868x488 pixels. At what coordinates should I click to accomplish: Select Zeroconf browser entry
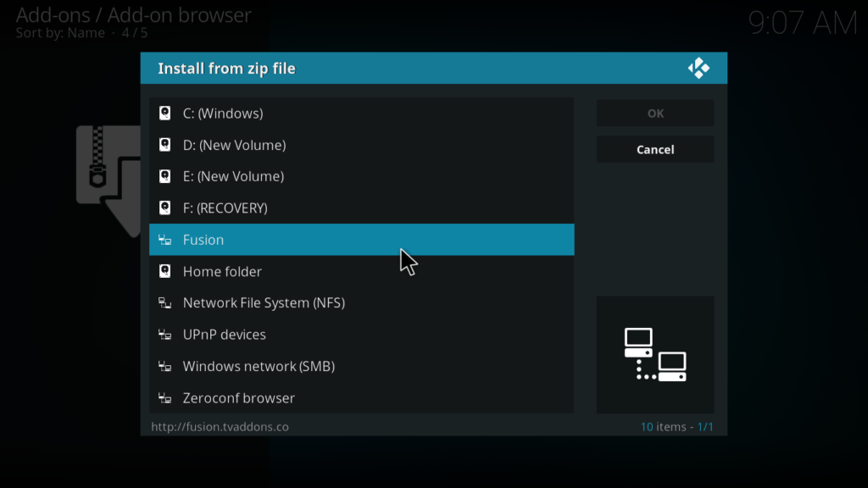point(361,398)
